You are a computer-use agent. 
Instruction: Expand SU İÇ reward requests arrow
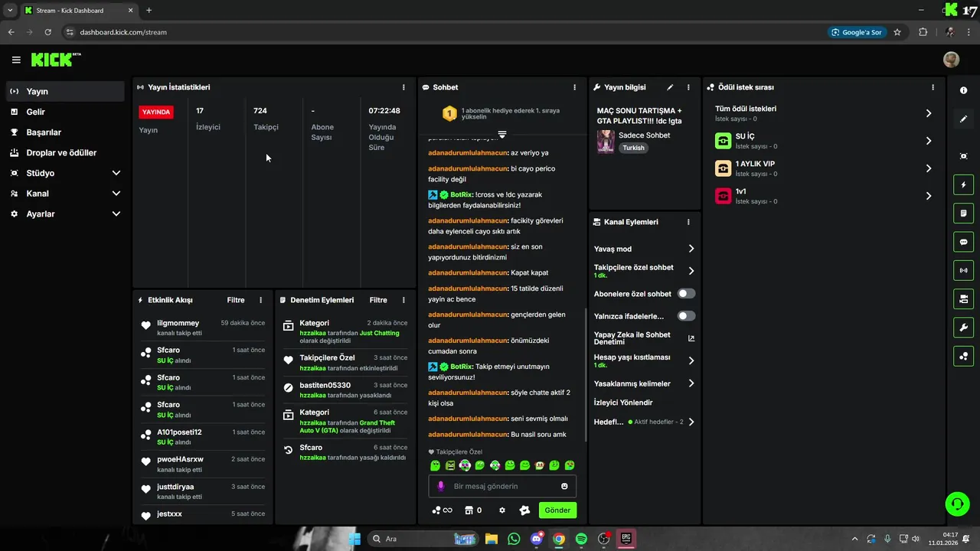pos(929,141)
